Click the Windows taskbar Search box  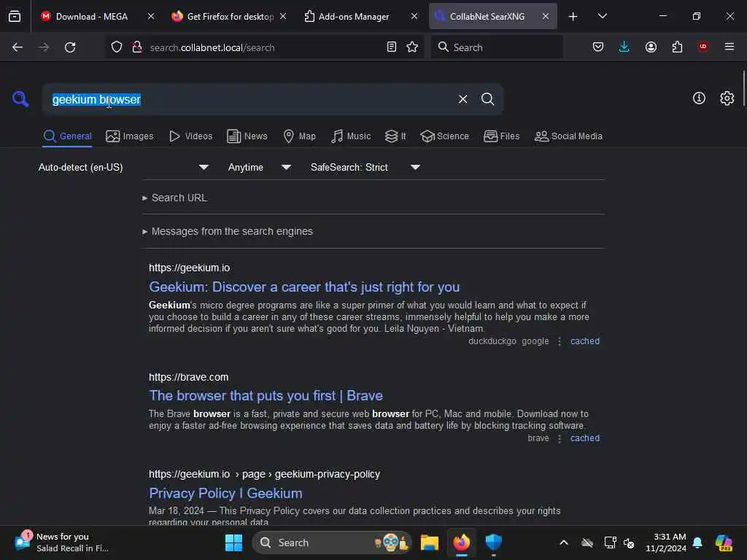click(x=332, y=542)
